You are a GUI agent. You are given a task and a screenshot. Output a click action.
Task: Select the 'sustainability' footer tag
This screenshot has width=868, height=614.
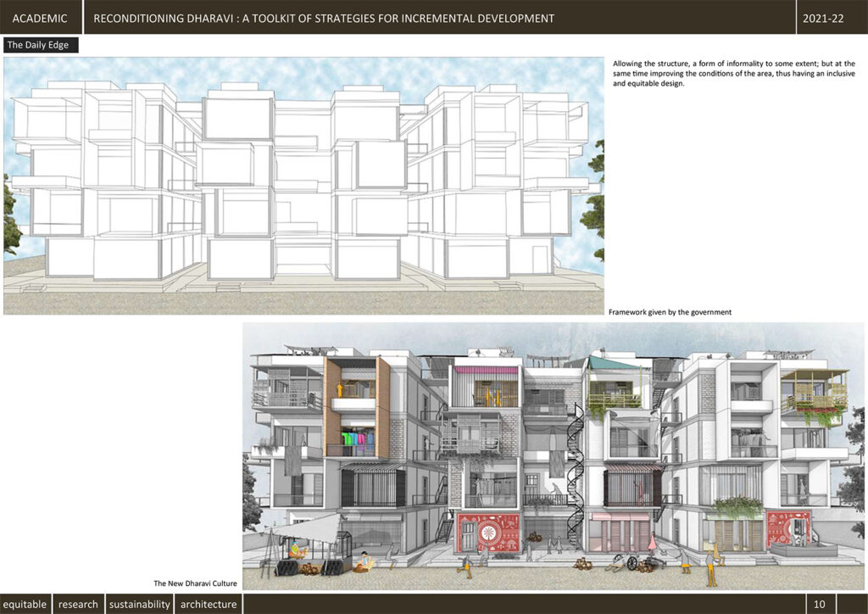click(x=139, y=604)
